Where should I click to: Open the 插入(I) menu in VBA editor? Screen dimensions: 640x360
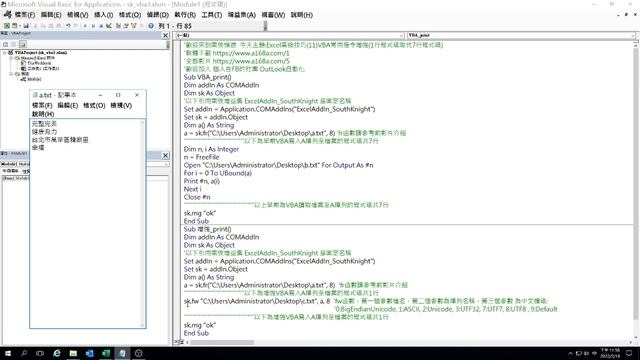pyautogui.click(x=103, y=15)
